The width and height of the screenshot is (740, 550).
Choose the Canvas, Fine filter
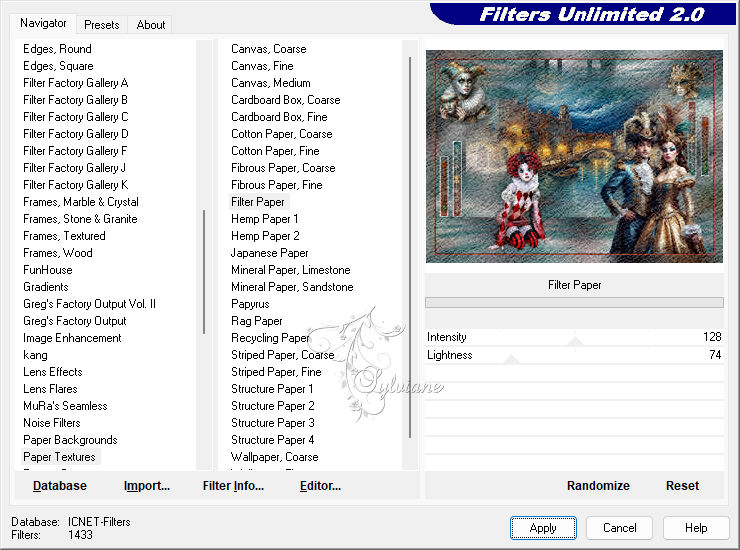click(x=262, y=66)
